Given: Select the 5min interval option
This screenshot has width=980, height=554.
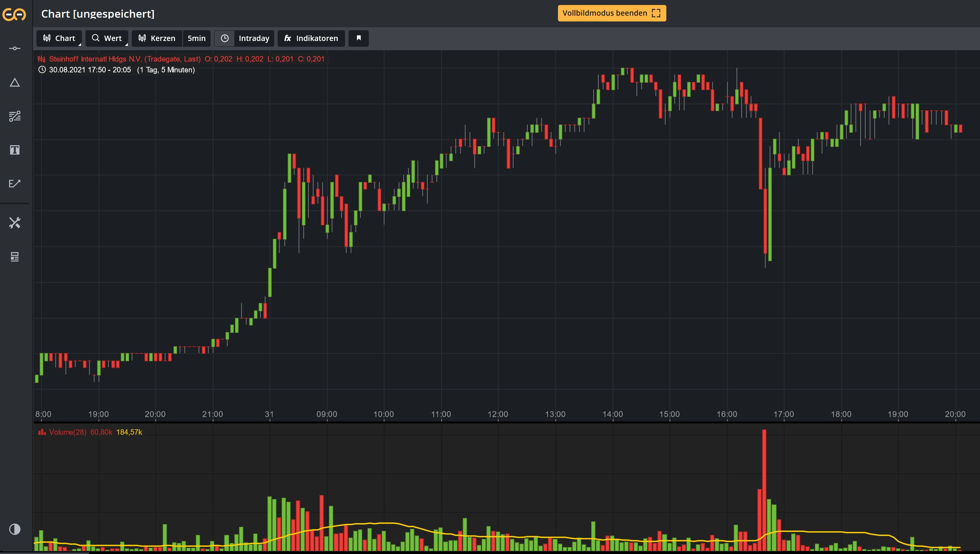Looking at the screenshot, I should tap(196, 38).
